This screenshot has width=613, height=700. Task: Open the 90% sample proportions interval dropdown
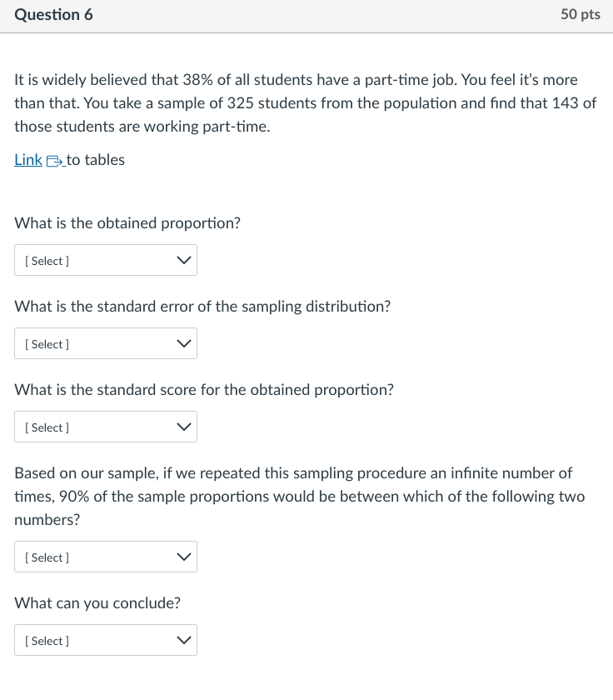[106, 557]
